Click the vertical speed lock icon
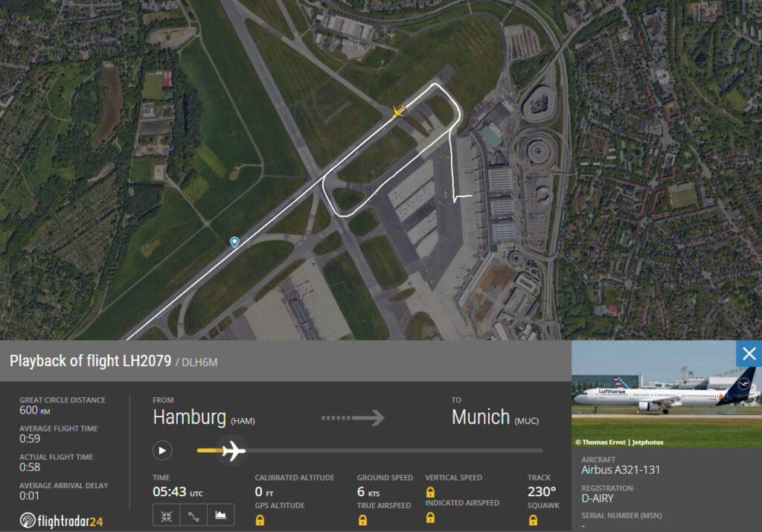Image resolution: width=762 pixels, height=532 pixels. click(x=430, y=492)
